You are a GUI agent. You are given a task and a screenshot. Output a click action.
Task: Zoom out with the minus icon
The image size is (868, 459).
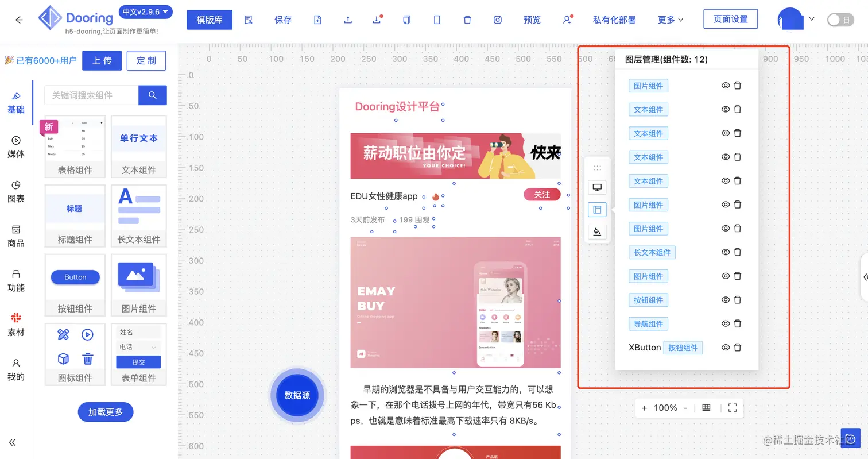pyautogui.click(x=685, y=408)
